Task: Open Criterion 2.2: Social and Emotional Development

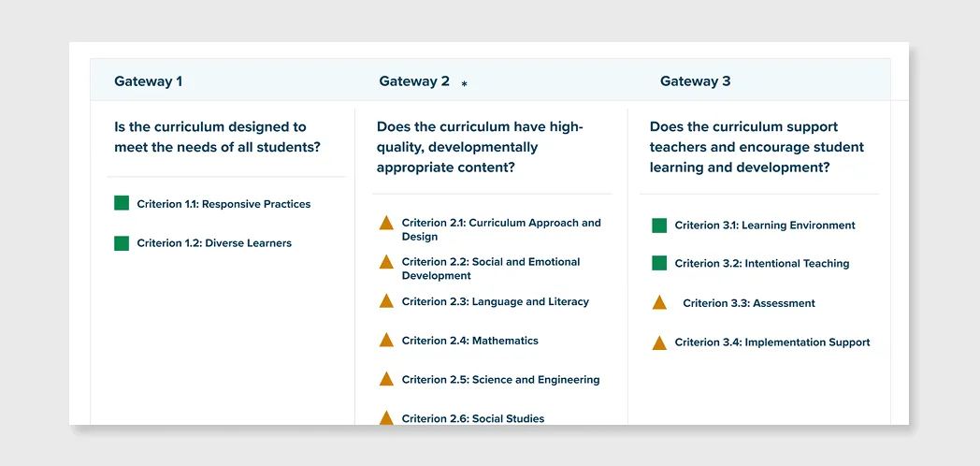Action: pos(491,269)
